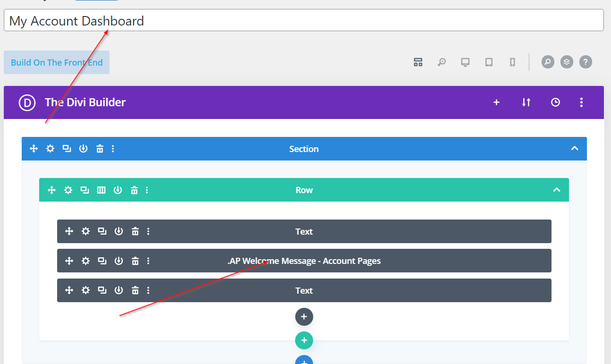The image size is (611, 364).
Task: Change Row column structure icon
Action: click(x=101, y=190)
